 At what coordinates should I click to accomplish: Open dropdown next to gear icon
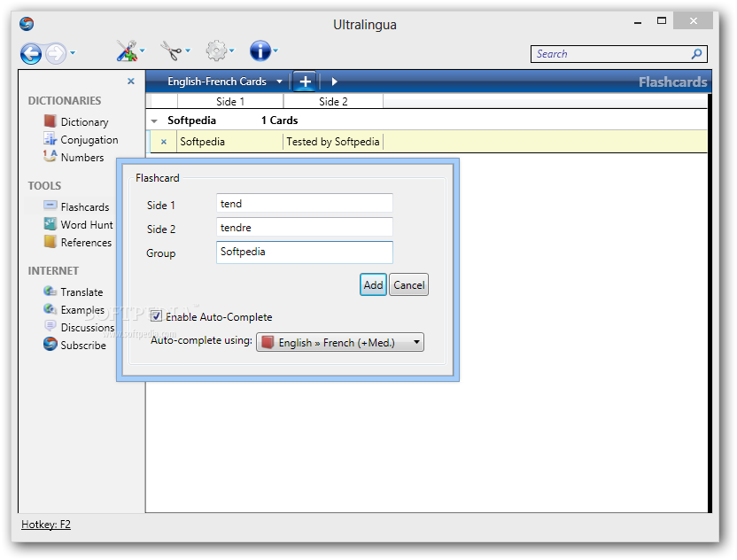point(231,51)
